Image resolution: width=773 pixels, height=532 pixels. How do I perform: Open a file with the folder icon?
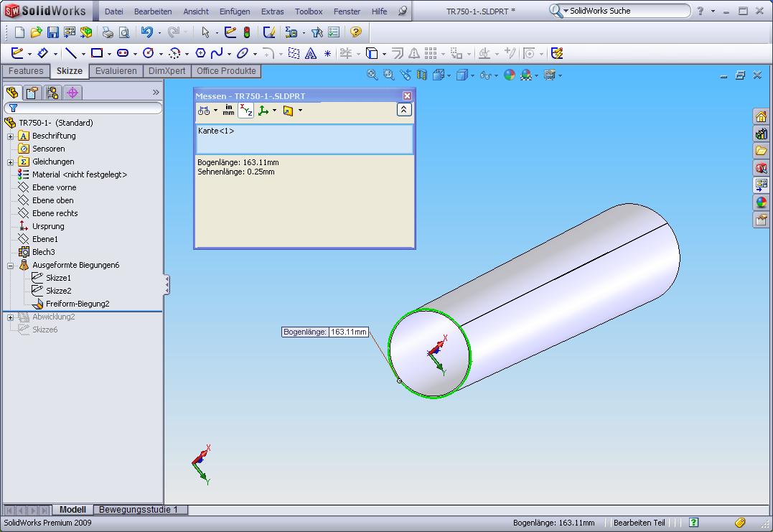[x=36, y=32]
